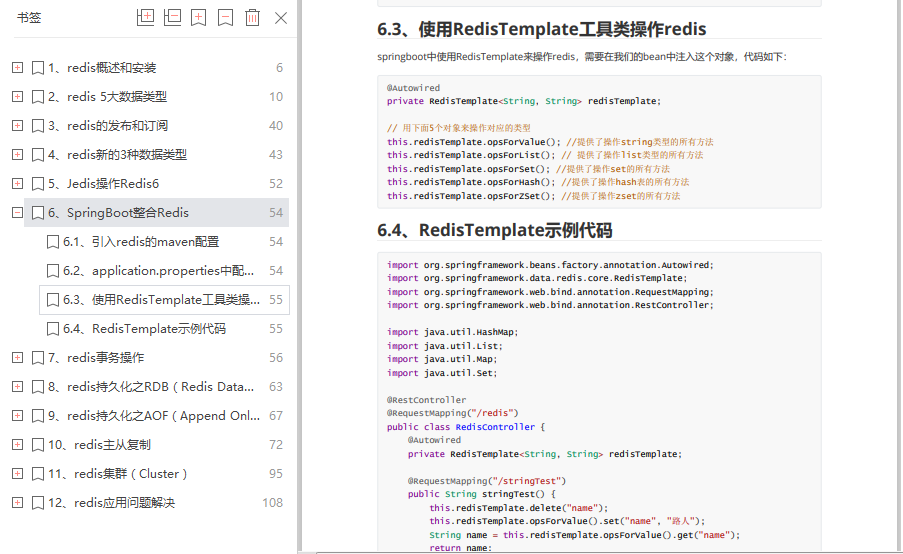Expand the '1、redis概述和安装' bookmark

click(18, 68)
